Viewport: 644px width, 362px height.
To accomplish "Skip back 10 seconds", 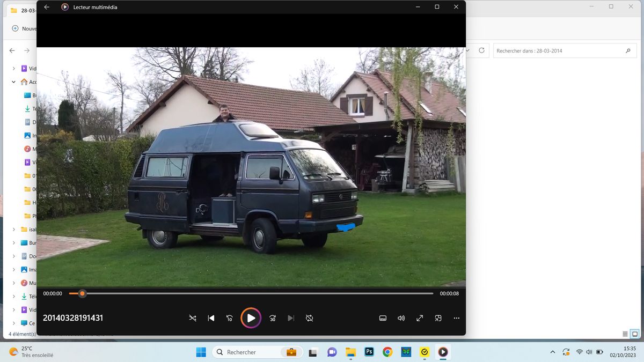I will click(229, 318).
